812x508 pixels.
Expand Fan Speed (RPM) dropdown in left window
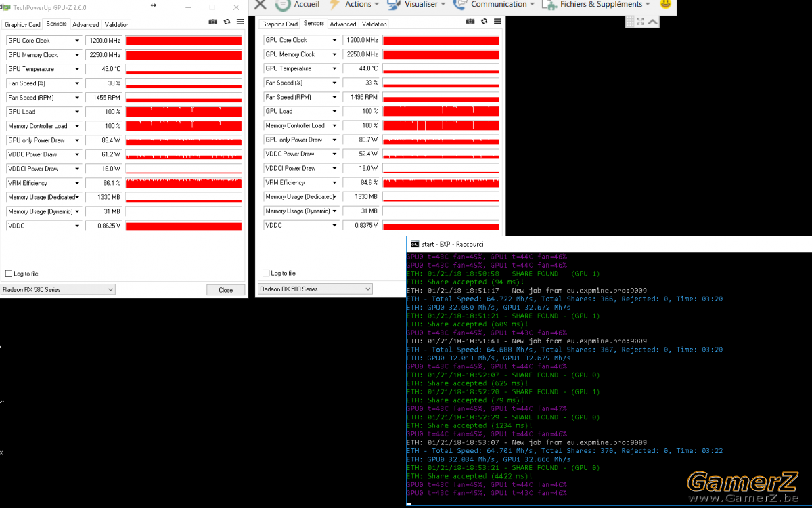[77, 98]
